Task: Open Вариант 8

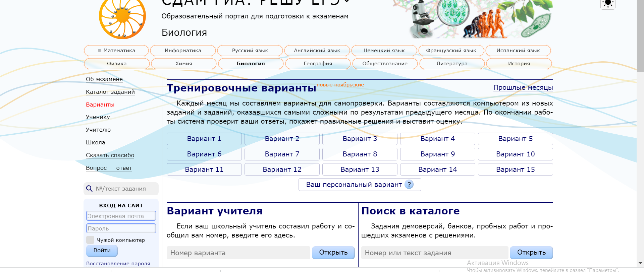Action: [x=360, y=154]
